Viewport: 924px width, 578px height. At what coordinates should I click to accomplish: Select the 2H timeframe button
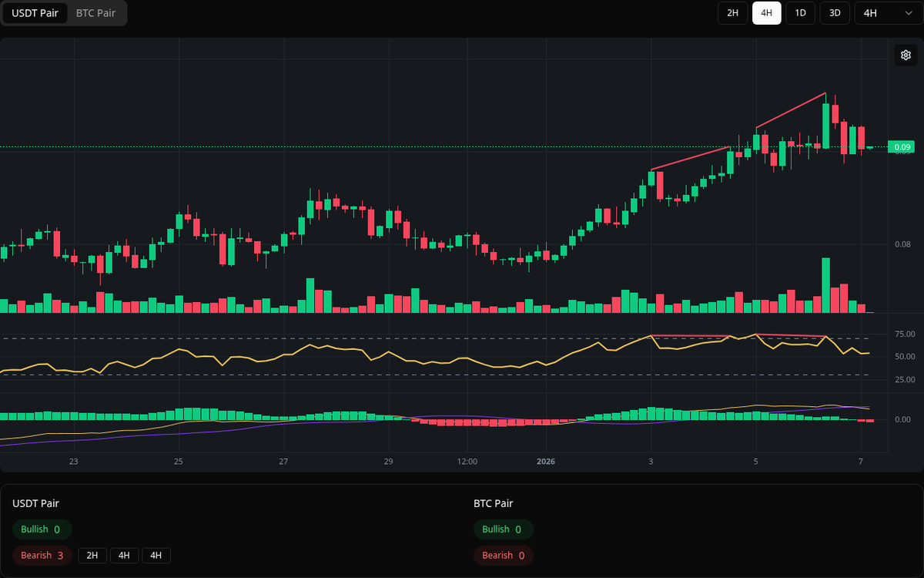click(x=731, y=13)
